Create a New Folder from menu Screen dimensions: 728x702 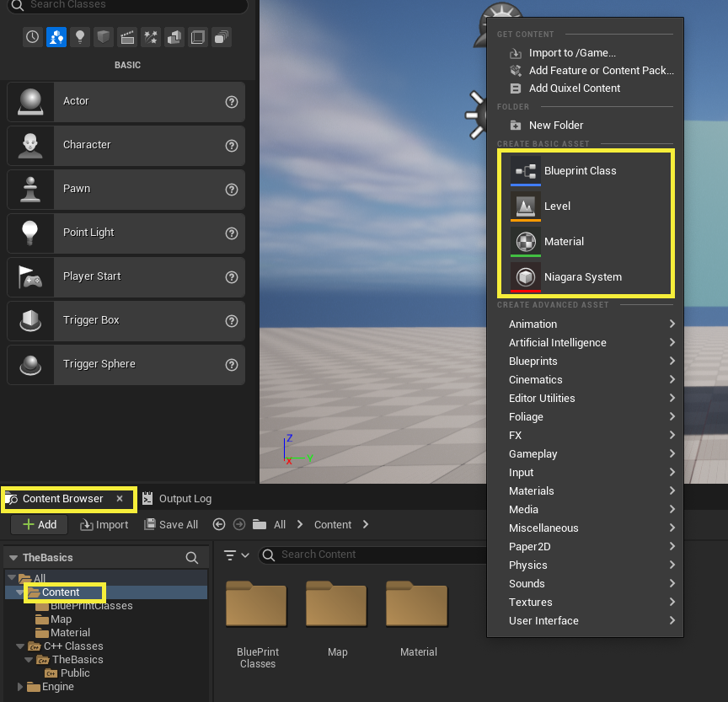[585, 126]
